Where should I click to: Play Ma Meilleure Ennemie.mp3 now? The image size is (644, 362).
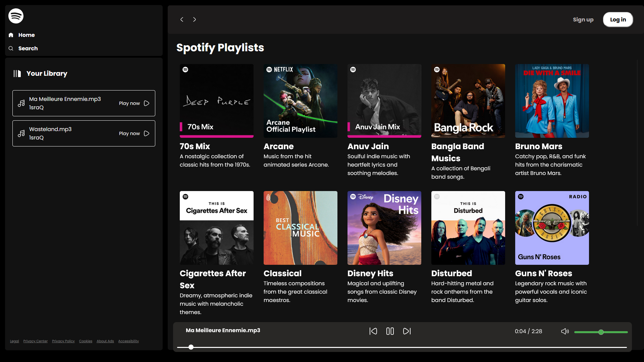134,103
